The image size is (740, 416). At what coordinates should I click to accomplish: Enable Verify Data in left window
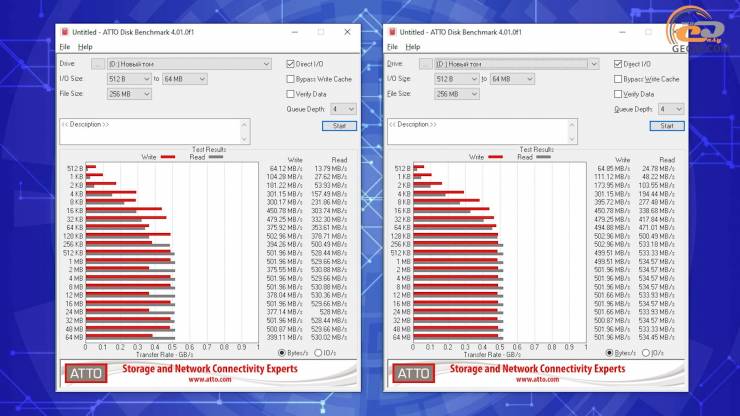pos(290,94)
